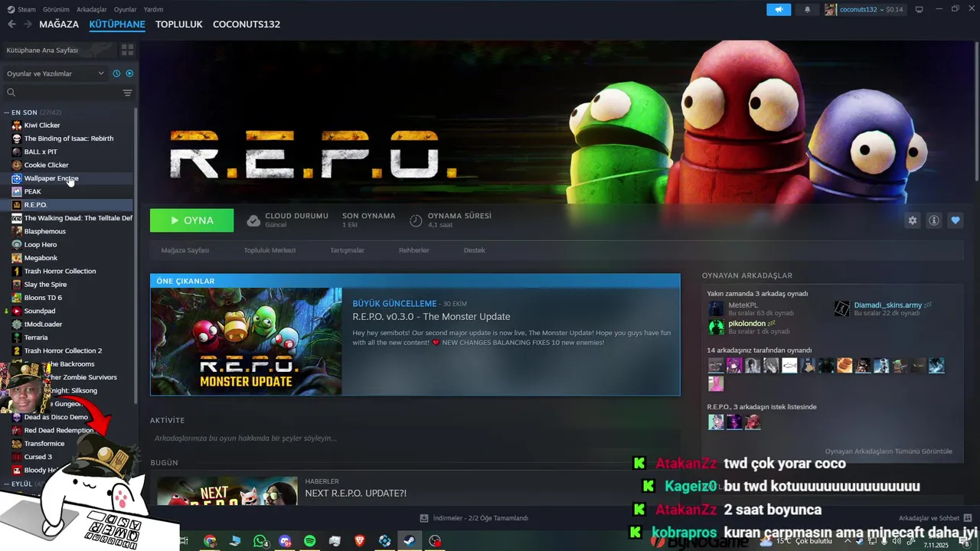
Task: Open Chrome from the taskbar
Action: pos(210,541)
